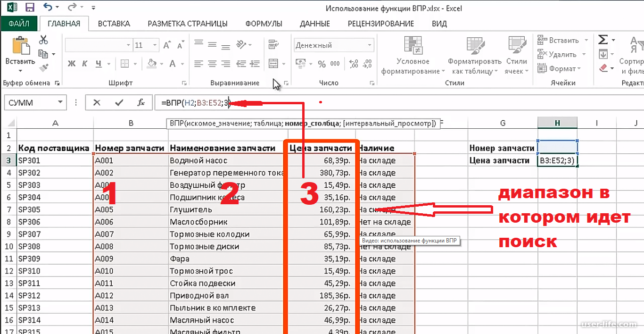Viewport: 644px width, 334px height.
Task: Switch to the ДАННЫЕ tab
Action: [315, 23]
